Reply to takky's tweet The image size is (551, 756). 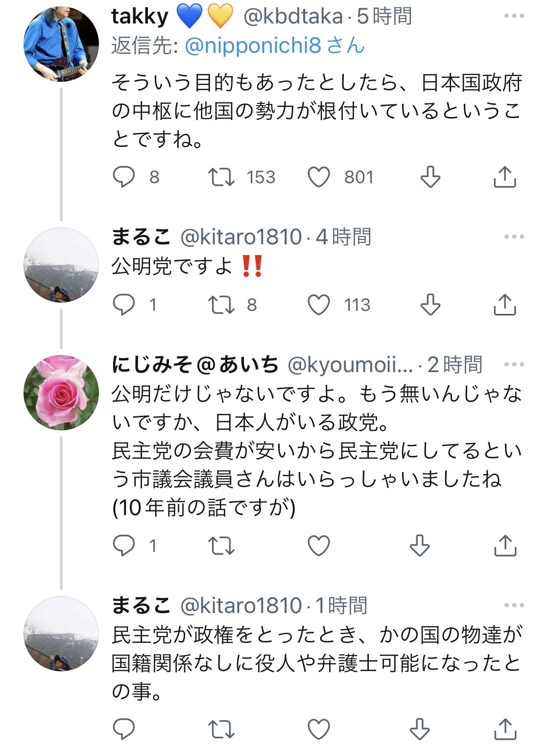point(124,177)
